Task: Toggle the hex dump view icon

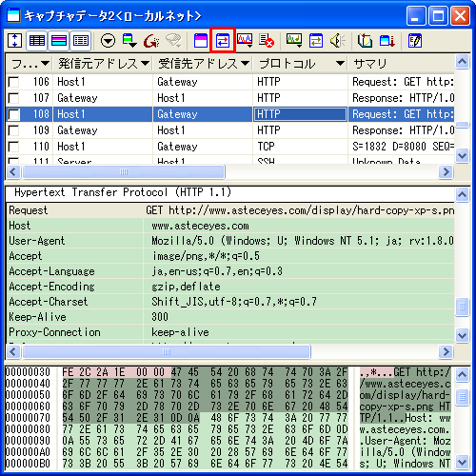Action: 81,41
